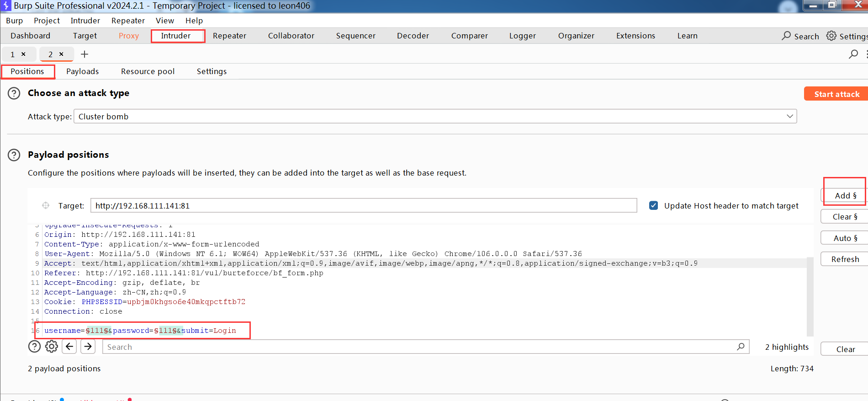Image resolution: width=868 pixels, height=401 pixels.
Task: Click the Auto § button
Action: pyautogui.click(x=845, y=238)
